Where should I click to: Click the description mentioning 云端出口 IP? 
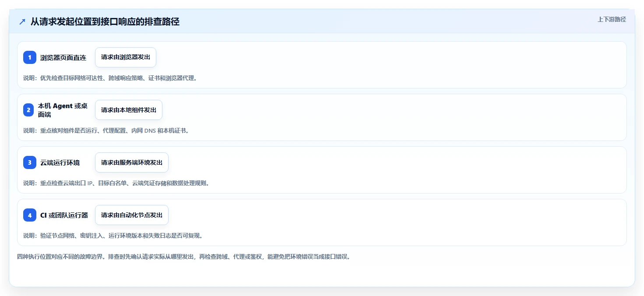coord(116,183)
